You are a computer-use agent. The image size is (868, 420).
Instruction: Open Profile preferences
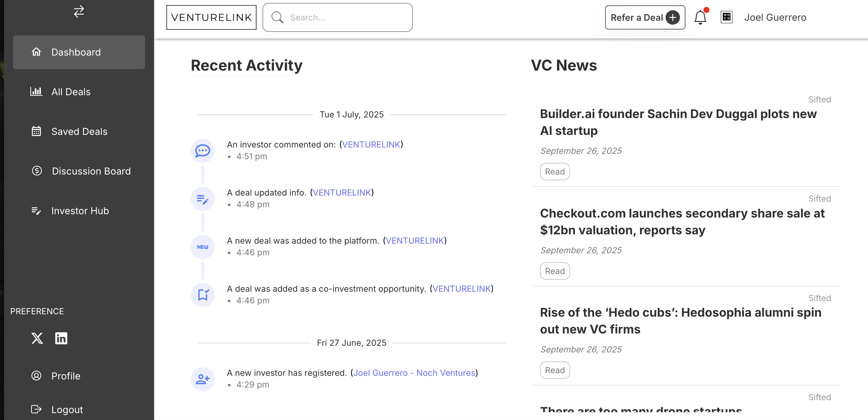click(x=66, y=376)
